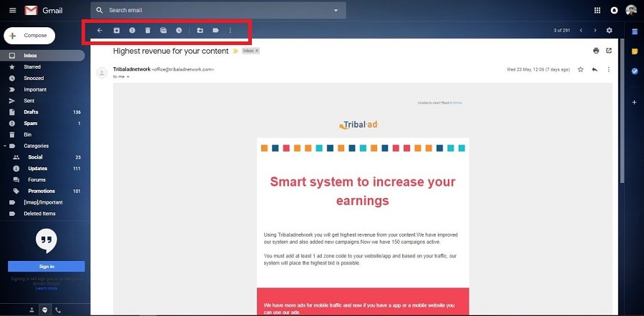Open Calendar in the side panel
Screen dimensions: 644x316
[x=635, y=31]
